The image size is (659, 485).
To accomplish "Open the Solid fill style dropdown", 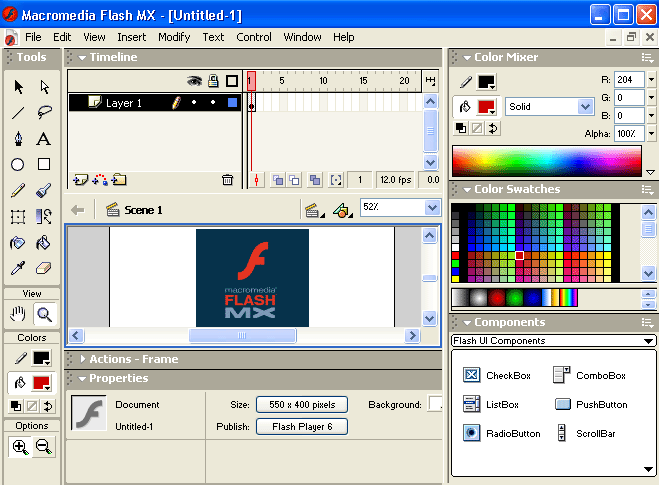I will click(585, 107).
